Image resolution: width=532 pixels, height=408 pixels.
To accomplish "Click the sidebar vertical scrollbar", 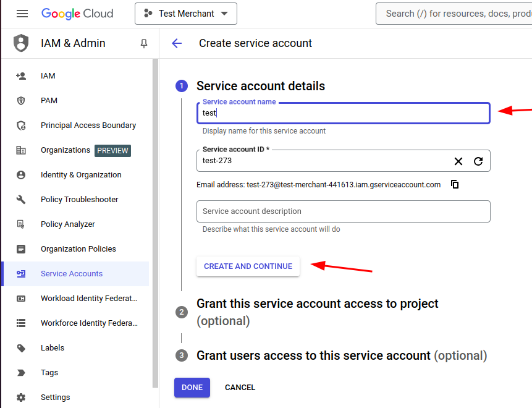I will [155, 223].
